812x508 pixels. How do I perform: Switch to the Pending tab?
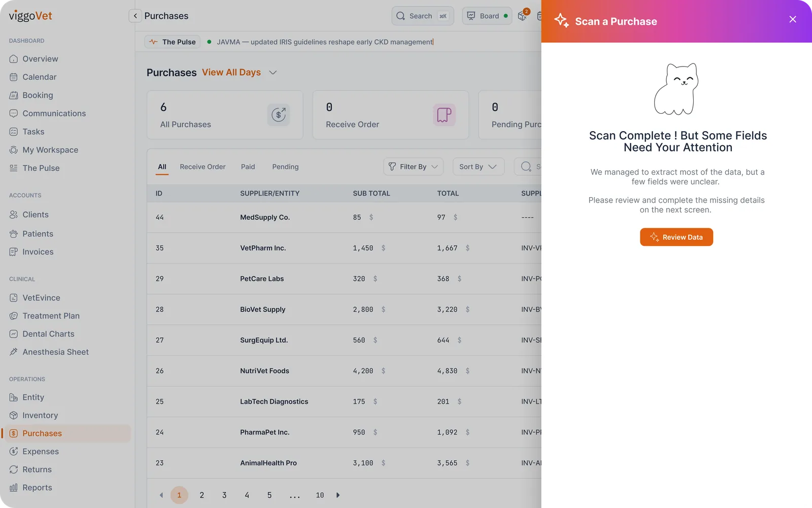coord(285,167)
